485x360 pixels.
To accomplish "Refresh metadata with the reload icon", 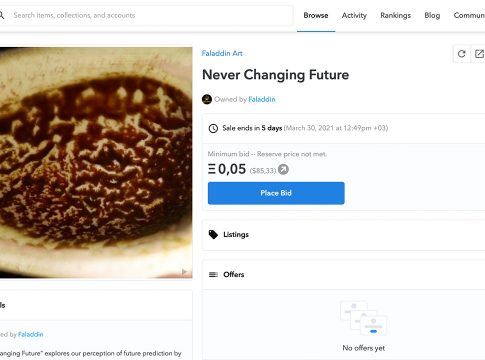I will pyautogui.click(x=462, y=54).
